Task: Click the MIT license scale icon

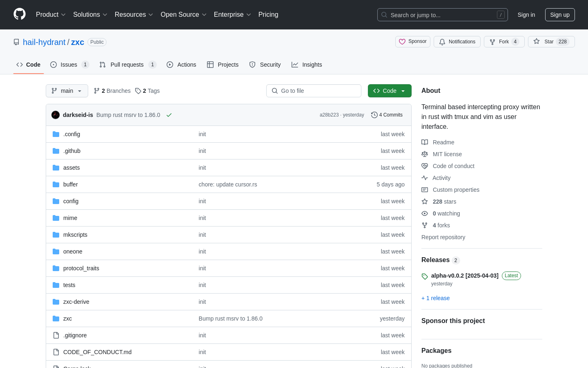Action: click(425, 154)
